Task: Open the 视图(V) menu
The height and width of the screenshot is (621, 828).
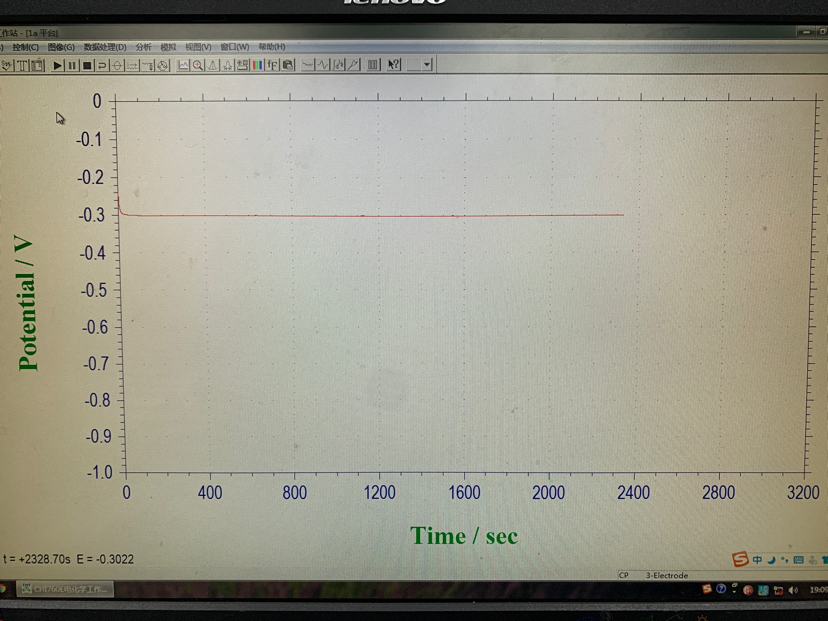Action: tap(197, 47)
